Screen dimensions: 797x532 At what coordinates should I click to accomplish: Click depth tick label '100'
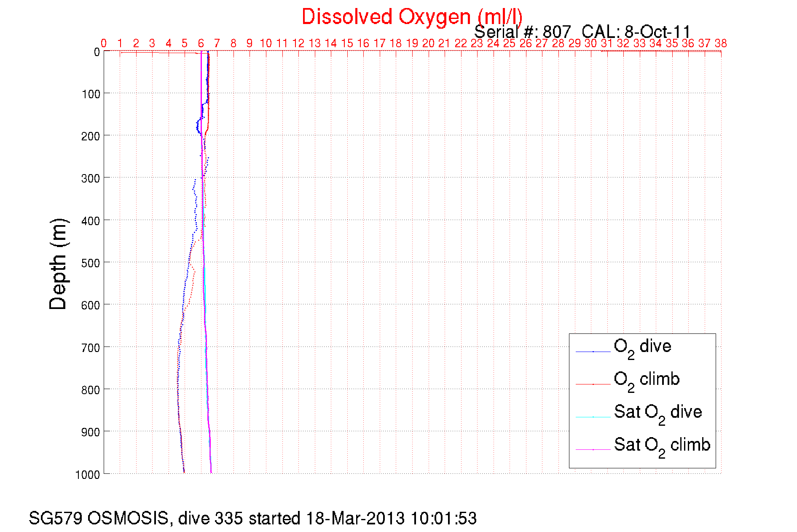click(91, 94)
